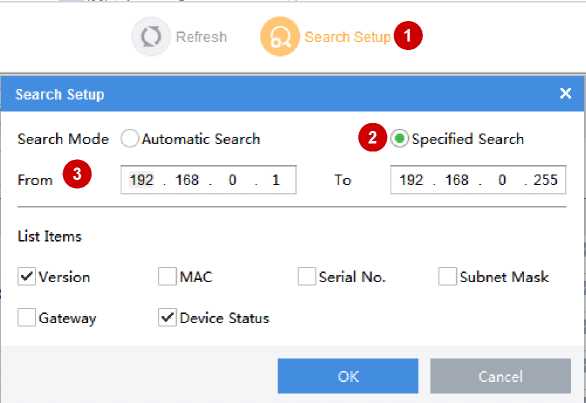Viewport: 586px width, 403px height.
Task: Enable the MAC checkbox
Action: [x=167, y=277]
